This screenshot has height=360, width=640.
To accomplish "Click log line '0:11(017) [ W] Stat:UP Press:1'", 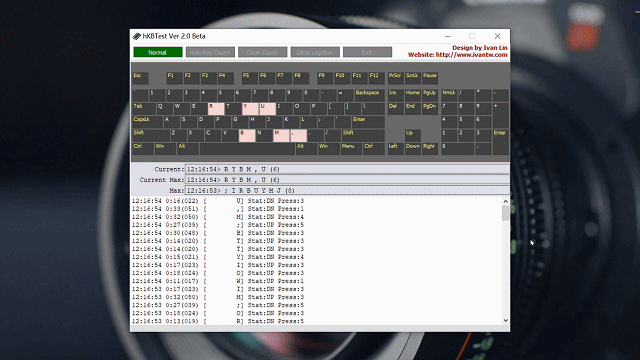I will [218, 281].
